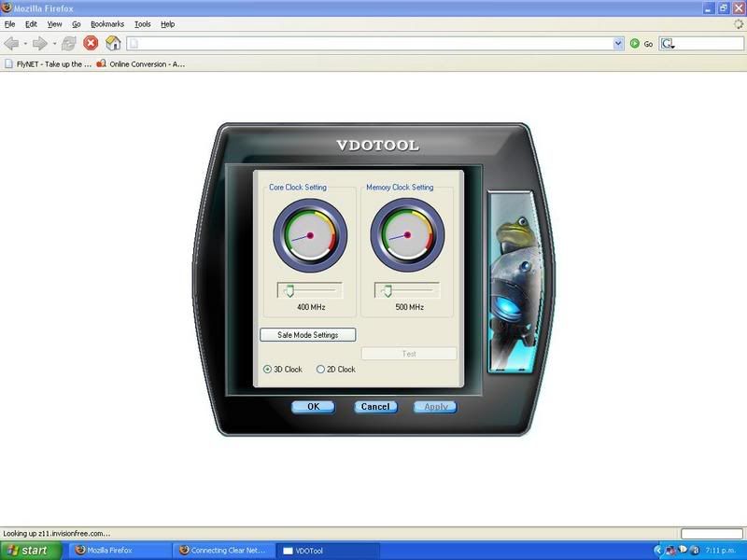Open the Back button history dropdown arrow

[x=25, y=43]
